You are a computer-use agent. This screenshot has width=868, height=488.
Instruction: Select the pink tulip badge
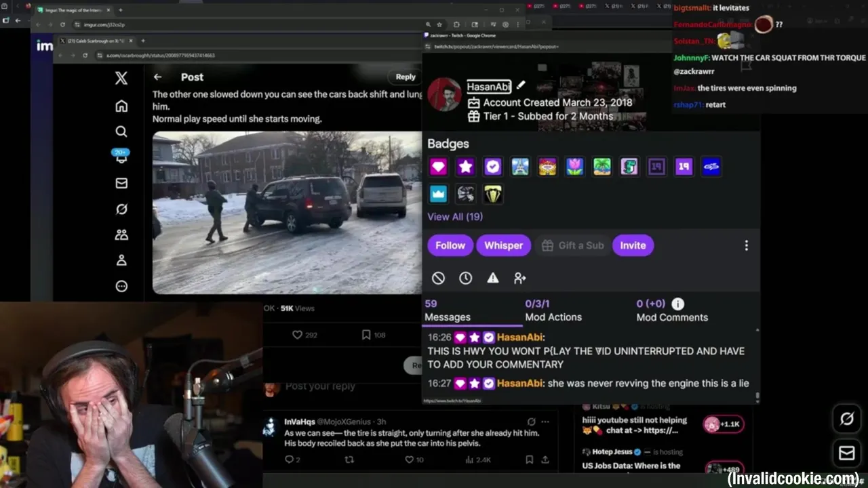point(574,167)
